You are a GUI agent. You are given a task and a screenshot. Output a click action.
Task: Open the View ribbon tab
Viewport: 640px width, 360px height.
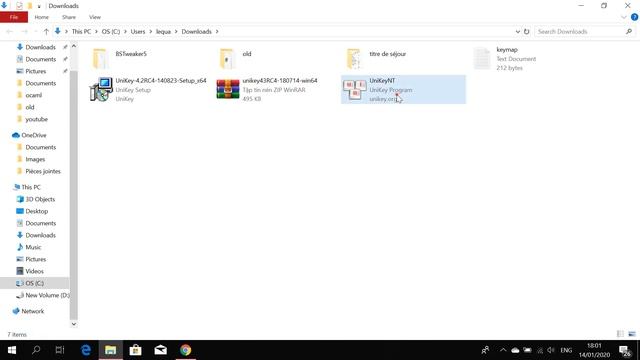(95, 17)
